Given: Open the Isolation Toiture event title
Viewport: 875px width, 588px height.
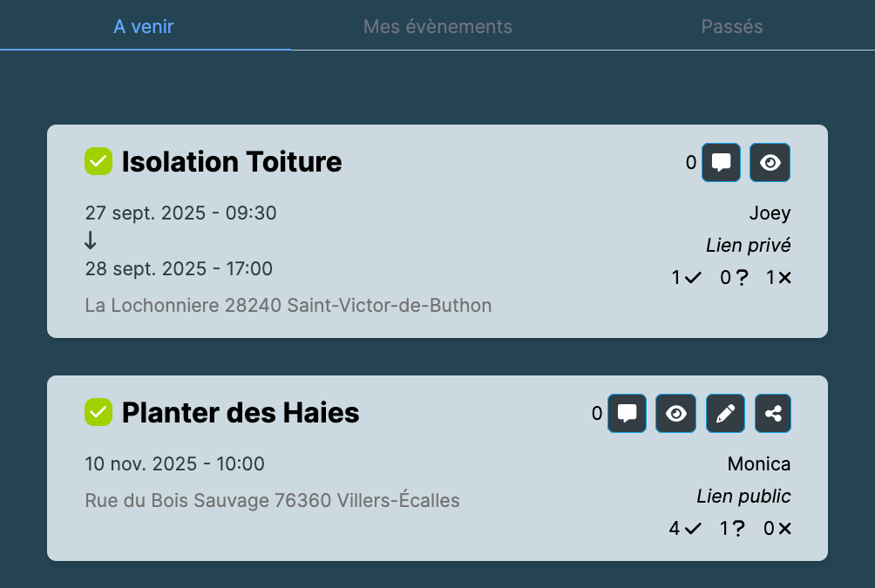Looking at the screenshot, I should (x=232, y=162).
